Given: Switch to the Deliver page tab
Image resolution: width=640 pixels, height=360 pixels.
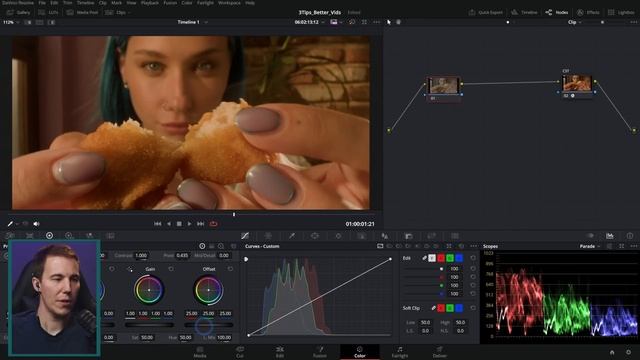Looking at the screenshot, I should pyautogui.click(x=440, y=352).
